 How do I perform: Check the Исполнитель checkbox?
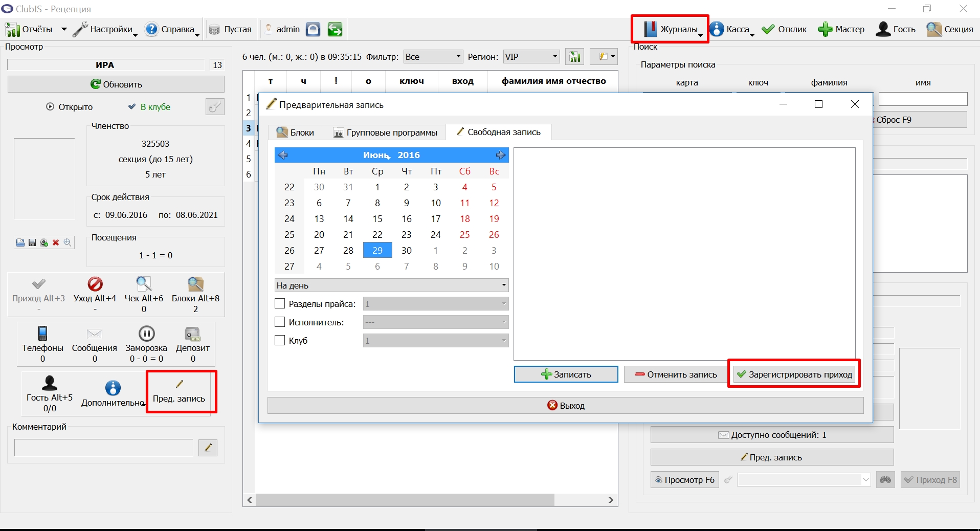[280, 322]
